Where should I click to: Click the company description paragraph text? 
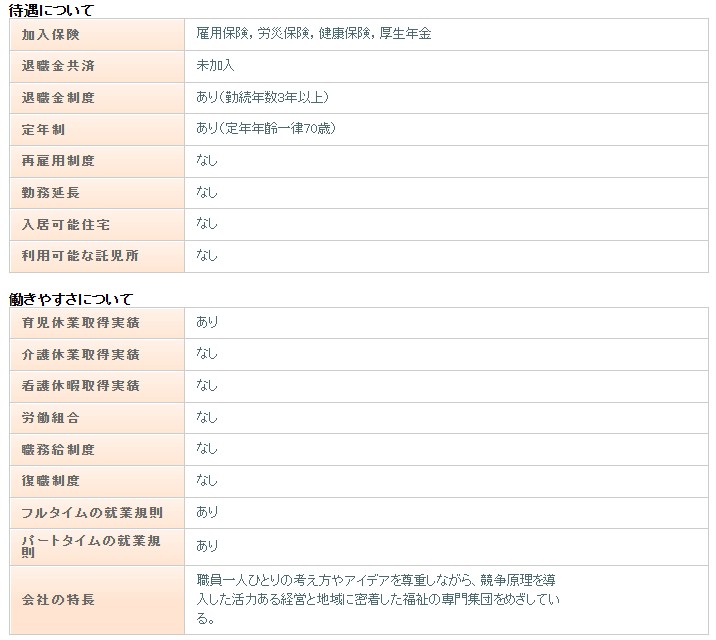tap(378, 599)
